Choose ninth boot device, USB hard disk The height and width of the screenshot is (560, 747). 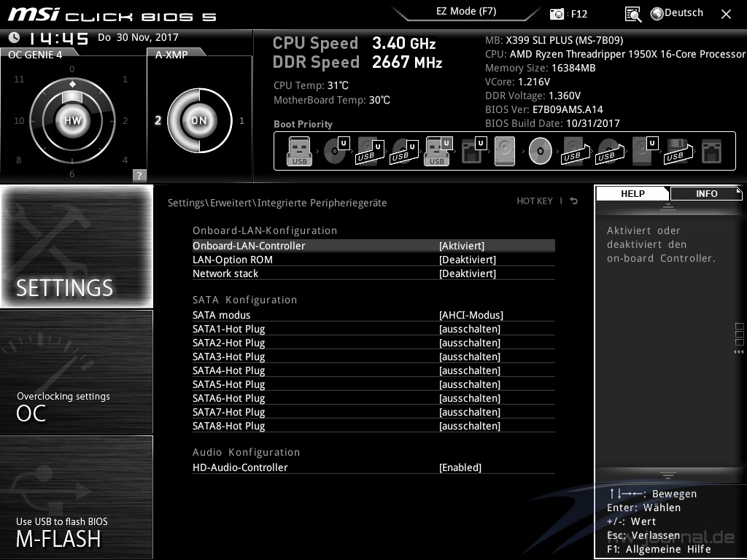coord(576,151)
